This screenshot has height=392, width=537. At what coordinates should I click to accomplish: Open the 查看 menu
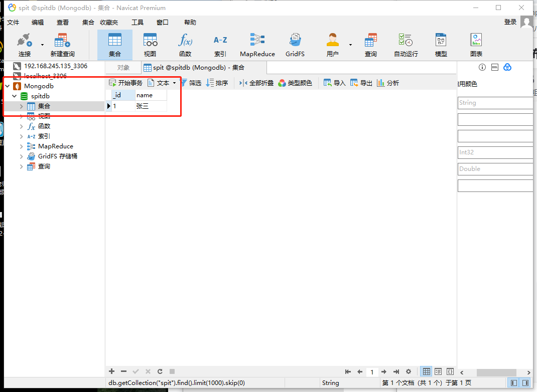(63, 22)
